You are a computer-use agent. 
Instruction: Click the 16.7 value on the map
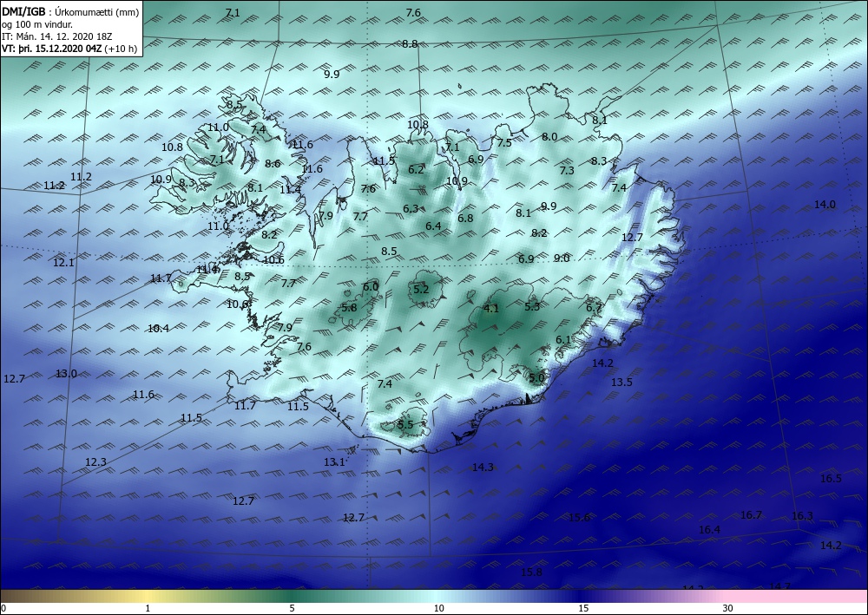click(751, 515)
